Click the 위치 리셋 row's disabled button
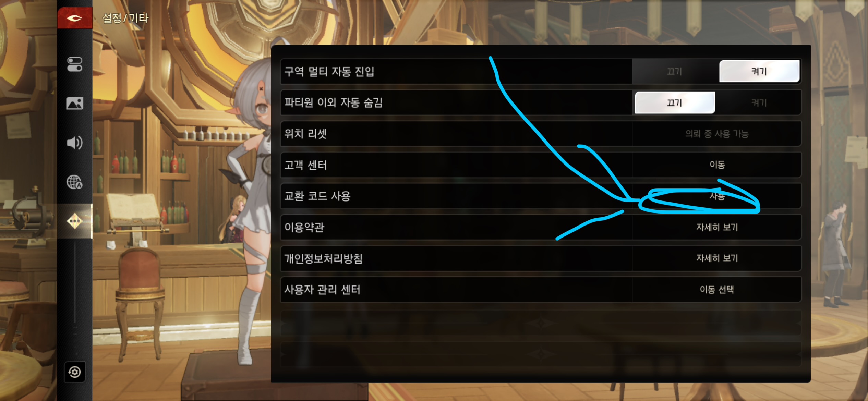The width and height of the screenshot is (868, 401). 717,134
